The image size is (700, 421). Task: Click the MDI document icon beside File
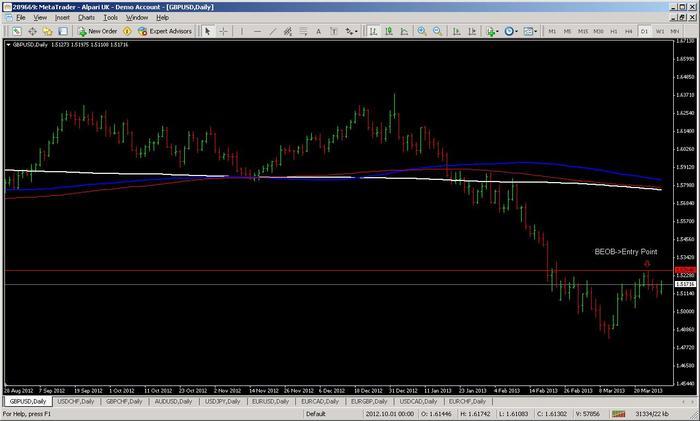pos(8,17)
